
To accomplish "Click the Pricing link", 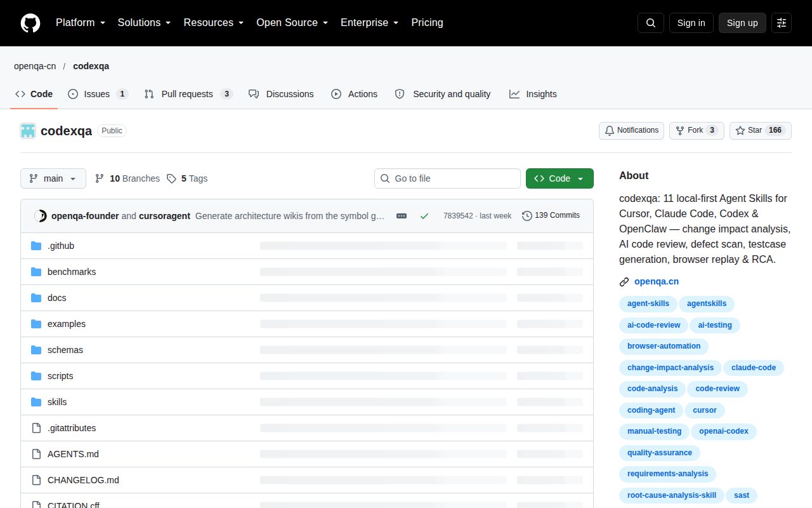I will coord(427,23).
